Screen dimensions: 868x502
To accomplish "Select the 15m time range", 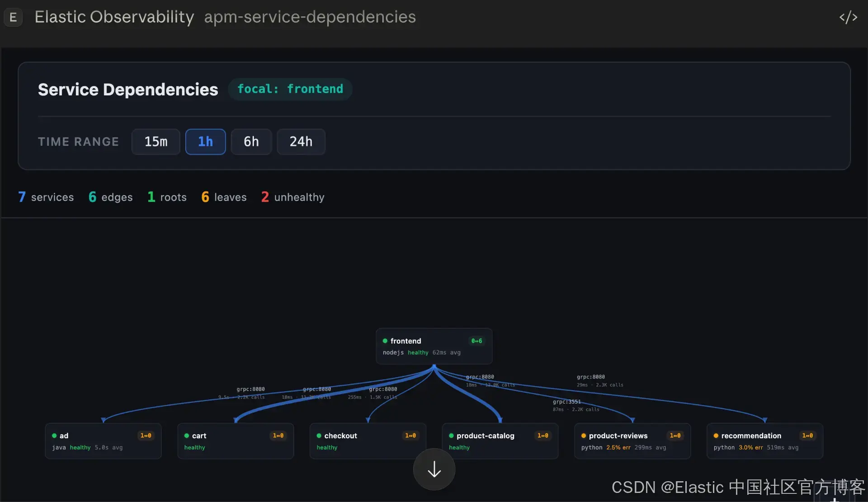I will click(156, 142).
